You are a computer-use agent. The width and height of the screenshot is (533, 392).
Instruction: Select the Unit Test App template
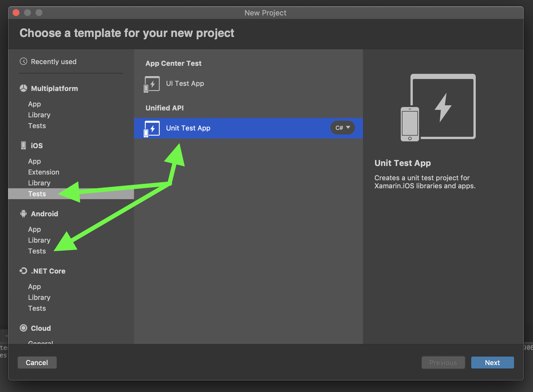(x=188, y=128)
